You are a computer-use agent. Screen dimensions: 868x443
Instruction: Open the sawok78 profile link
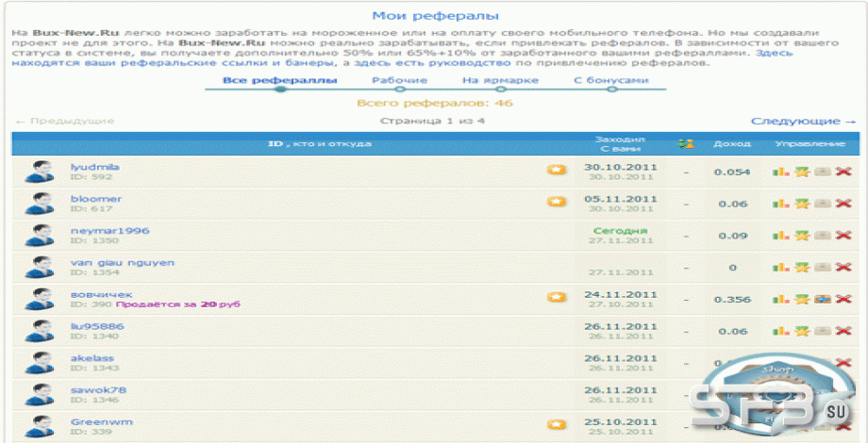98,390
